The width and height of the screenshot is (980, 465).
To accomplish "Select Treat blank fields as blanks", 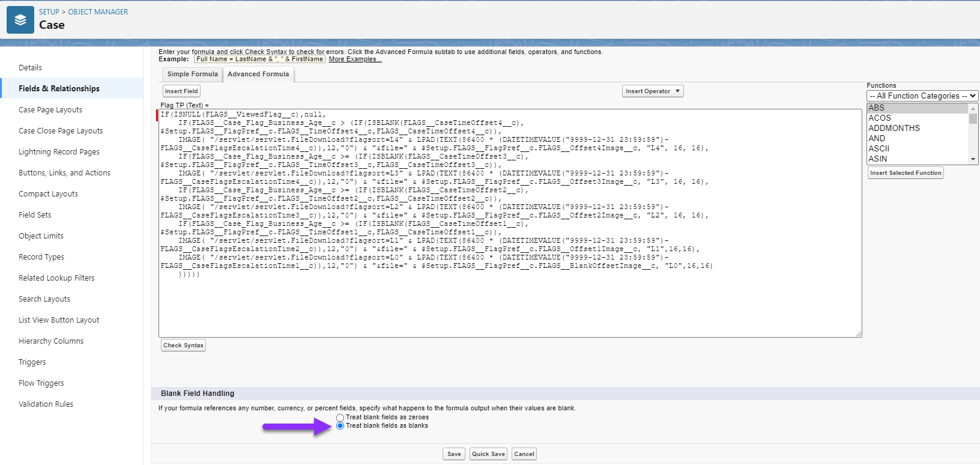I will (340, 426).
